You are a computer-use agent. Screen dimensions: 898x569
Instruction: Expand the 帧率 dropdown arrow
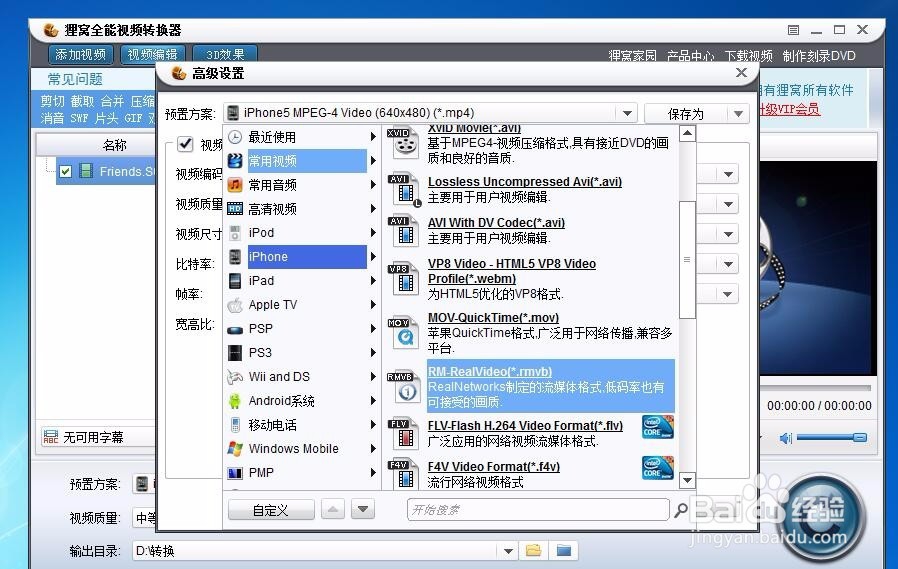click(728, 294)
